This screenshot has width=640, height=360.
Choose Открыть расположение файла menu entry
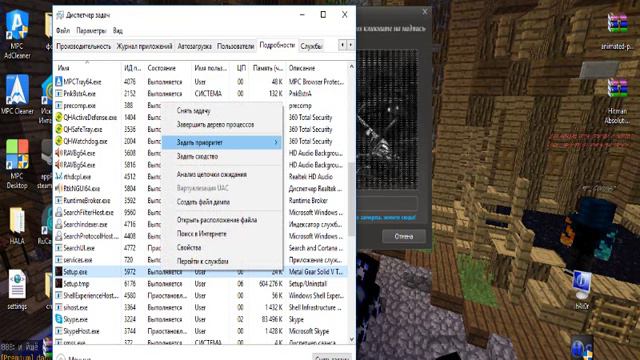pos(222,220)
